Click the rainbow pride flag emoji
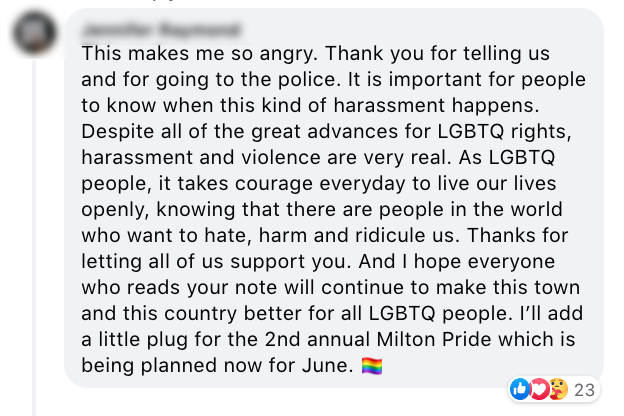Screen dimensions: 624x416 372,366
